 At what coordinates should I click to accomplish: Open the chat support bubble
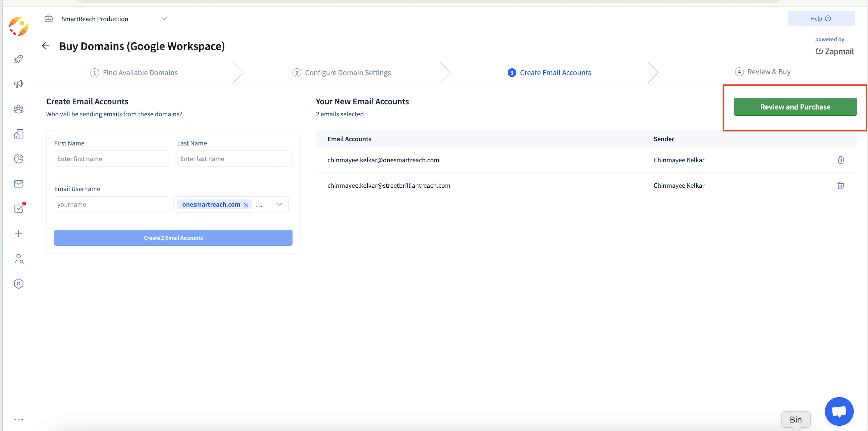[x=839, y=411]
